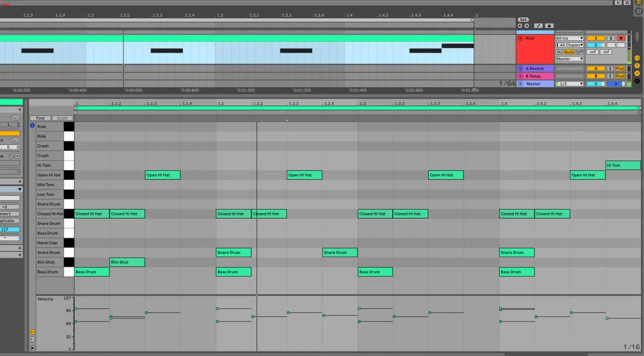Image resolution: width=644 pixels, height=356 pixels.
Task: Enable Draw Mode with the pencil icon
Action: click(x=539, y=26)
